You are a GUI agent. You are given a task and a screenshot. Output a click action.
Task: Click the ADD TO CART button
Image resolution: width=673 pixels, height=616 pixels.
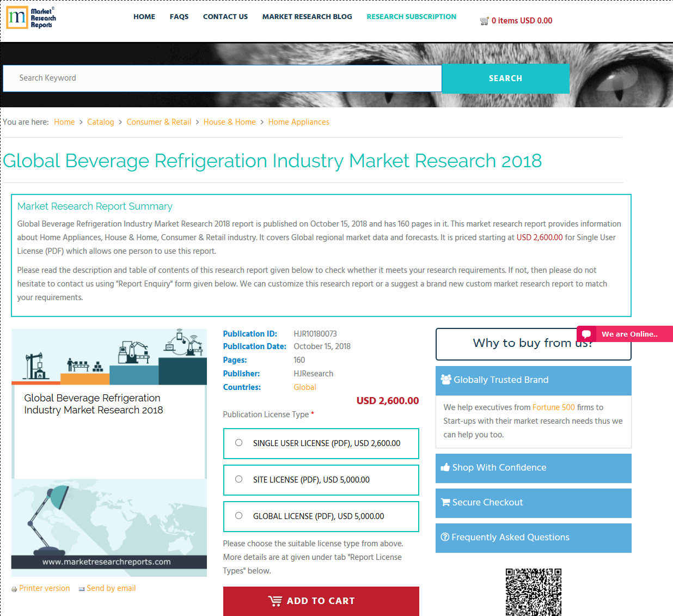coord(321,601)
